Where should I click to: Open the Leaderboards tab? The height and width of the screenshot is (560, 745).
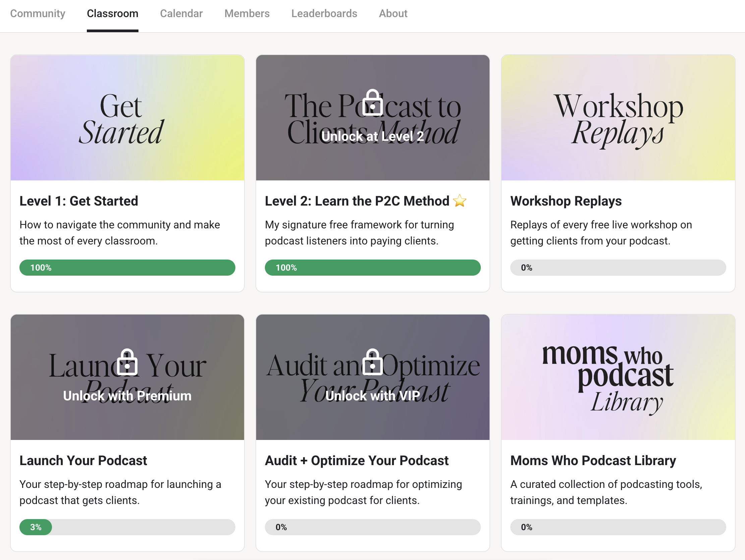pyautogui.click(x=324, y=13)
